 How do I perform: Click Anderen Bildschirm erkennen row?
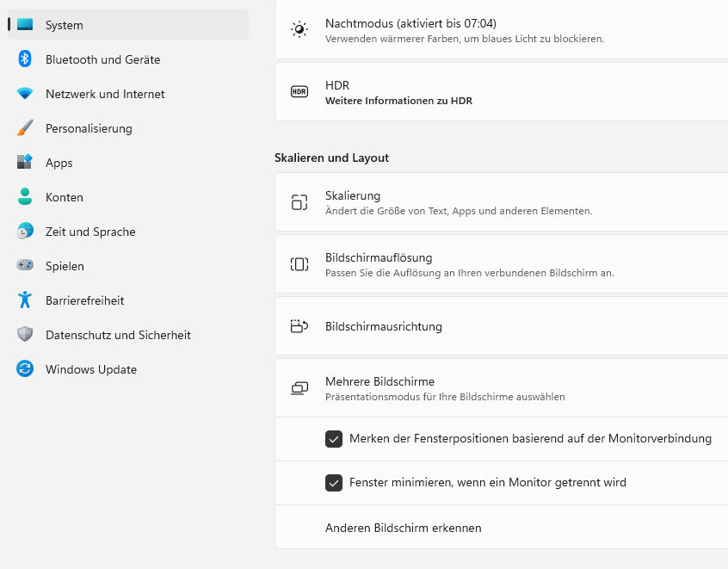502,528
